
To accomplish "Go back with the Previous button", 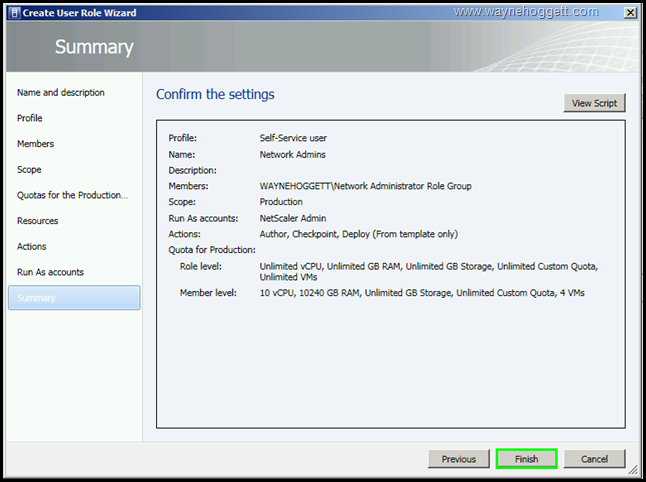I will [459, 459].
